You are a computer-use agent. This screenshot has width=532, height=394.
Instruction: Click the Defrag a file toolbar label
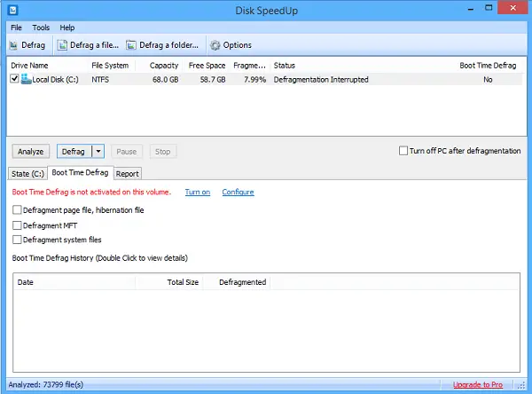(x=94, y=45)
